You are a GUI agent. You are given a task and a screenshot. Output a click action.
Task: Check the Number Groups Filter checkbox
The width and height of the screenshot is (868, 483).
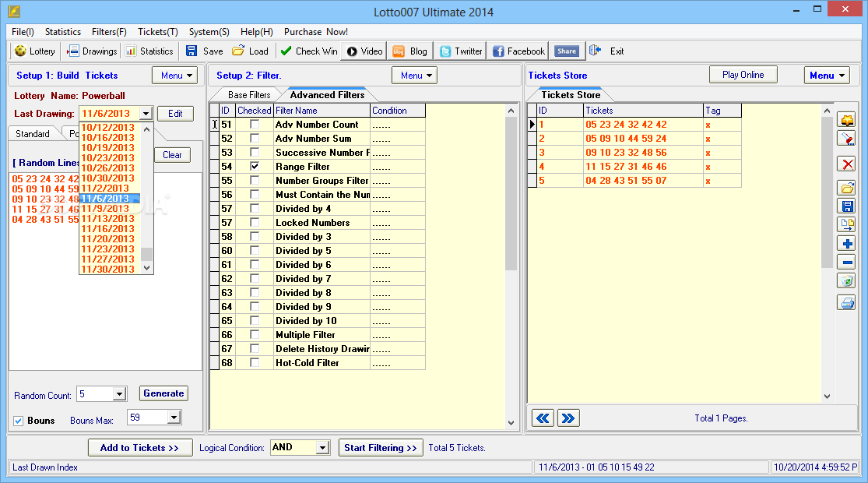click(x=255, y=180)
